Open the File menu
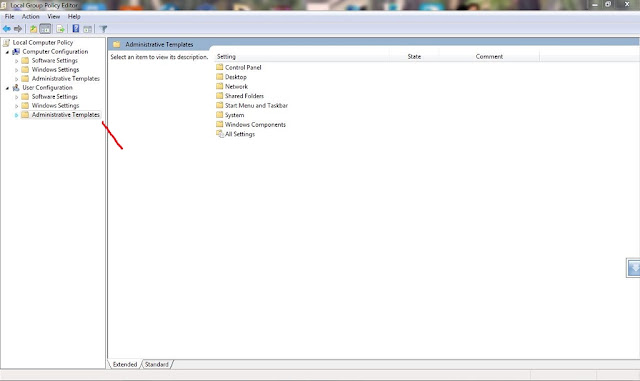 pos(9,16)
